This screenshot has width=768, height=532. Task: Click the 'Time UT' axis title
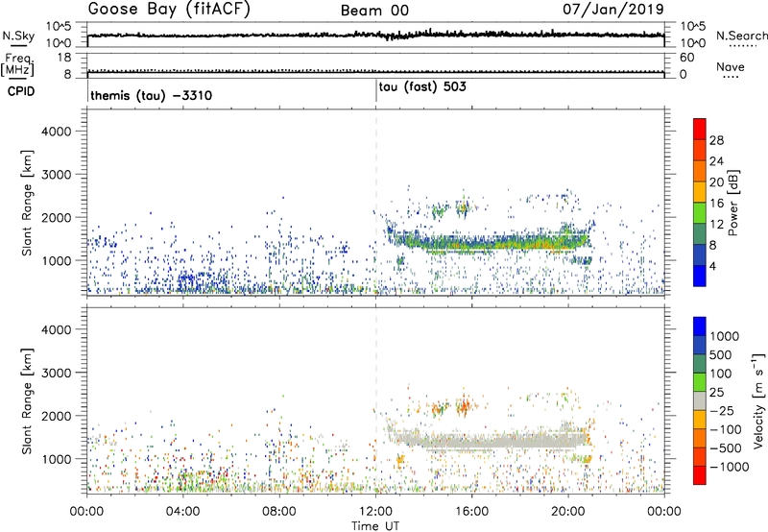pos(375,526)
